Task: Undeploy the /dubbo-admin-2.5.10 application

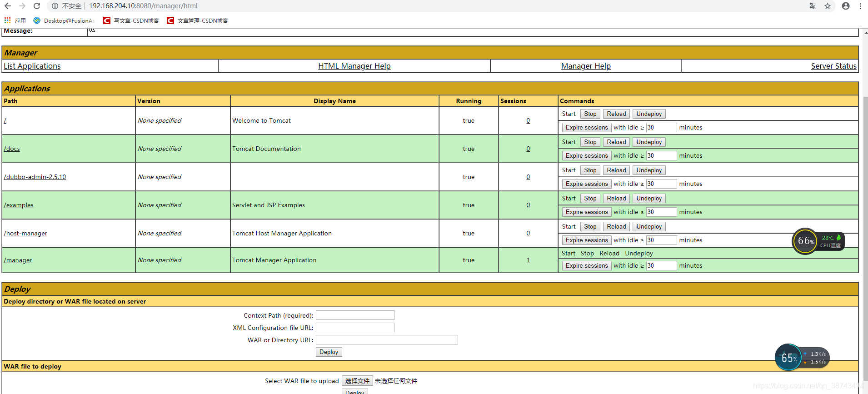Action: (649, 170)
